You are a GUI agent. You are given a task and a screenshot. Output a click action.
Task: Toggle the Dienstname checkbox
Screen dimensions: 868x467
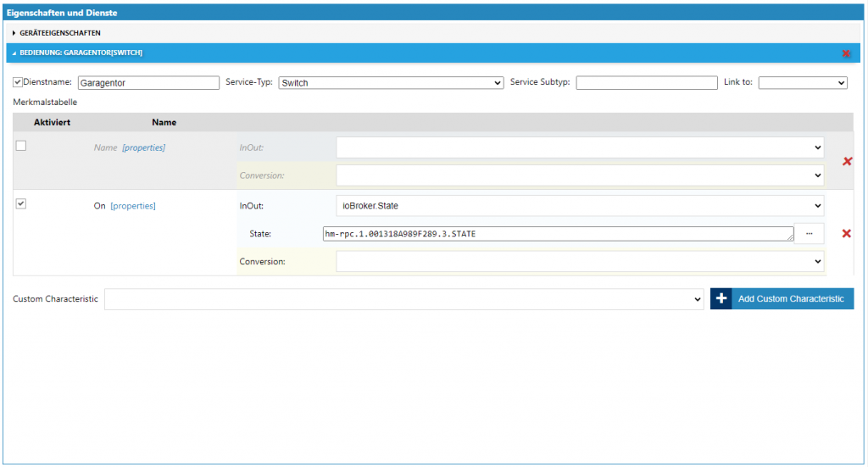pos(18,83)
